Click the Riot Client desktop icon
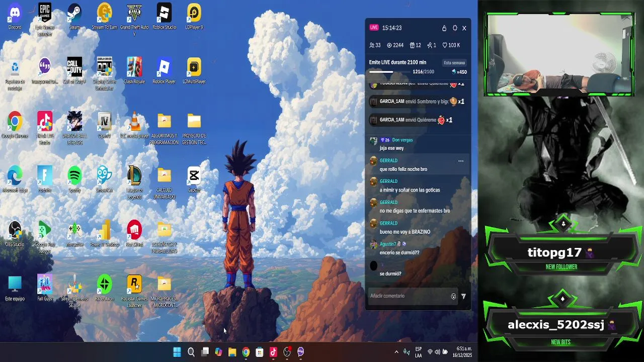Screen dimensions: 644x362 click(x=134, y=234)
